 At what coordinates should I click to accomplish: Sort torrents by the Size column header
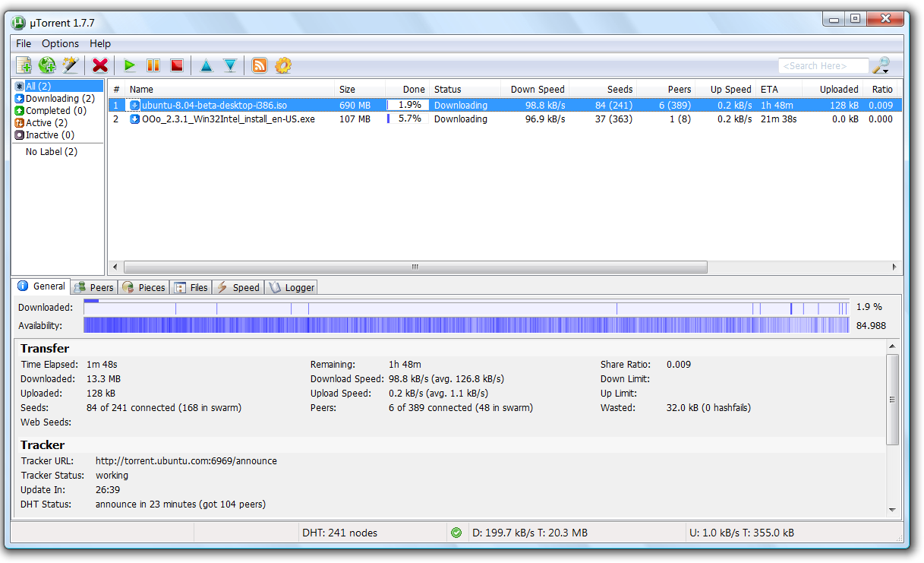point(360,89)
